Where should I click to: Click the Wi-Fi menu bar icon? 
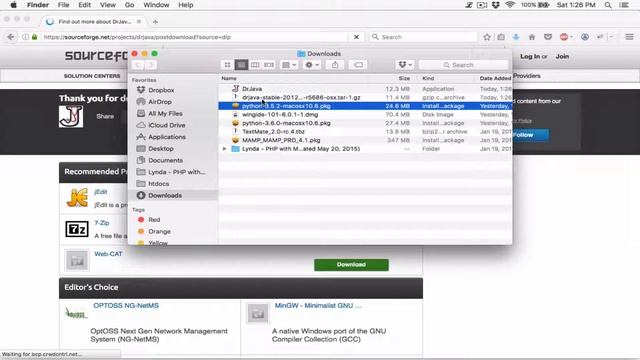510,5
